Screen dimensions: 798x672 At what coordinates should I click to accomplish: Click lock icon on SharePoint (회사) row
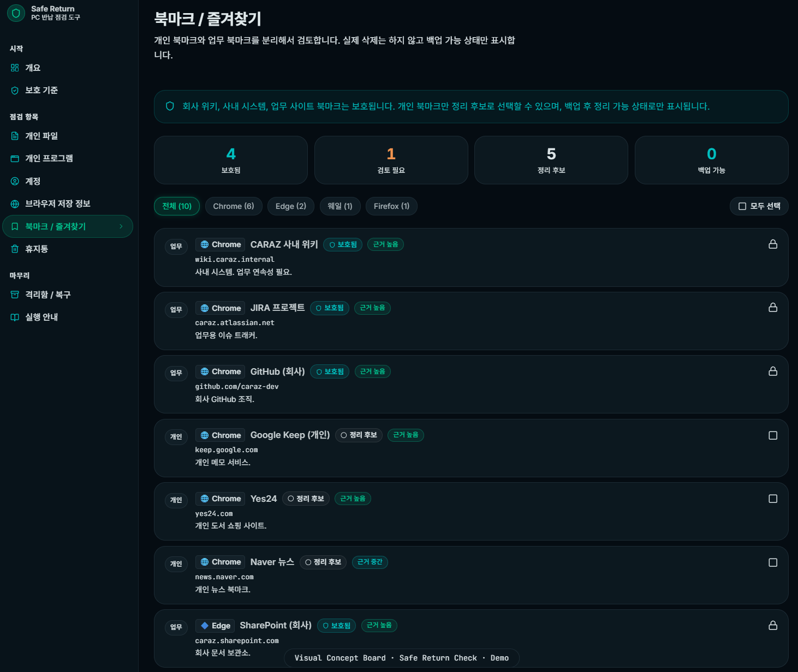(772, 626)
